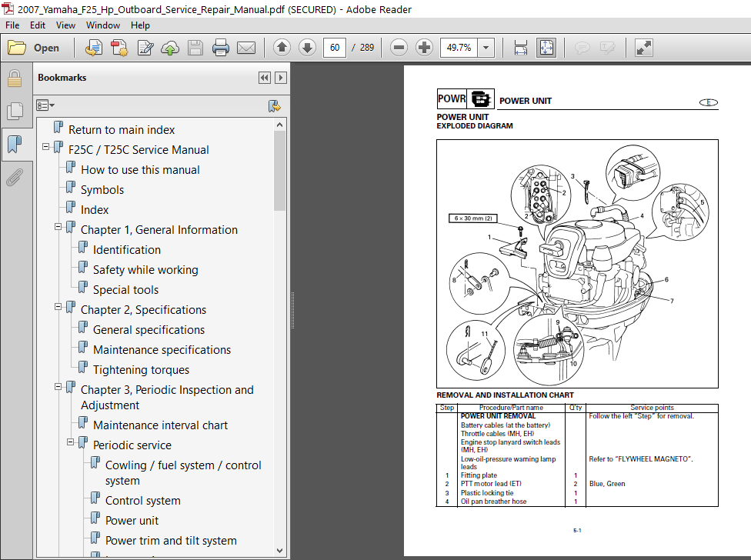Open the Maintenance specifications bookmark
Image resolution: width=751 pixels, height=560 pixels.
[x=162, y=350]
